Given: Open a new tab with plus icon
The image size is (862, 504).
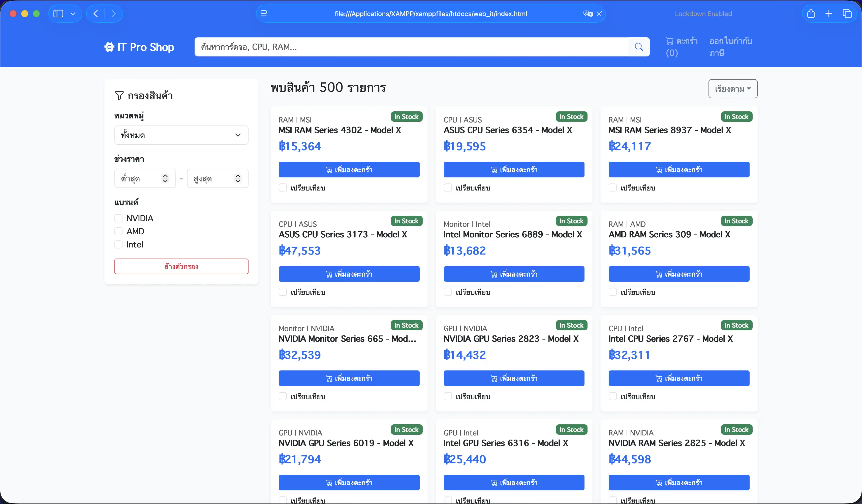Looking at the screenshot, I should click(829, 14).
